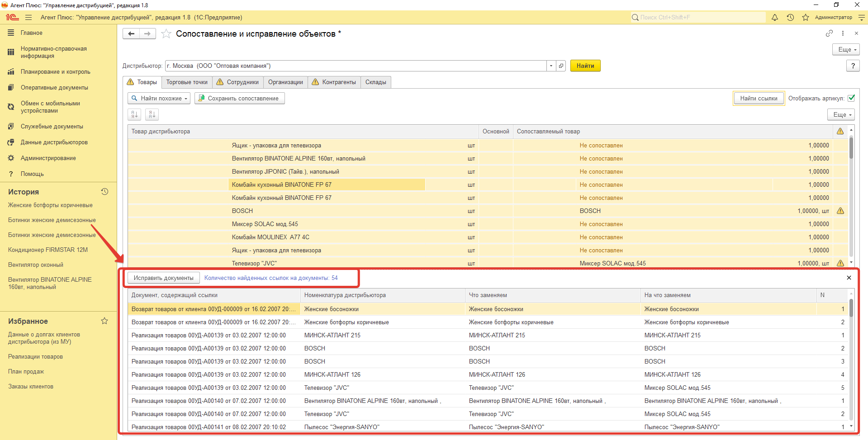This screenshot has height=440, width=868.
Task: Click warning icon in Телевизор "JVC" row
Action: (840, 263)
